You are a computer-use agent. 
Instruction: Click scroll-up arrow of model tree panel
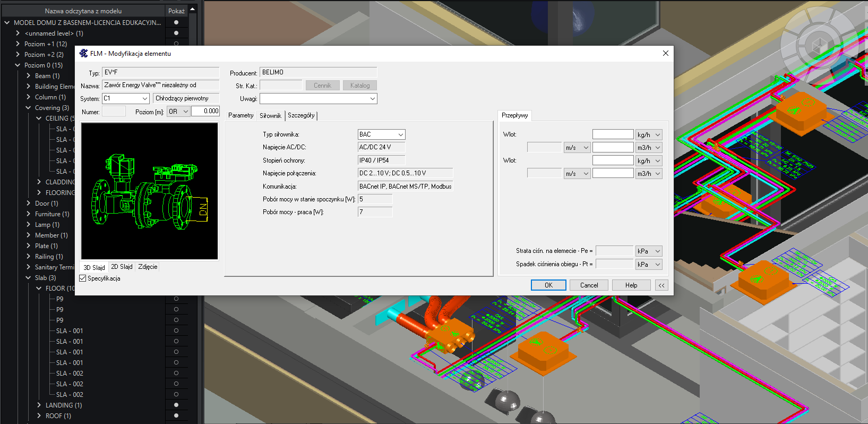[192, 10]
